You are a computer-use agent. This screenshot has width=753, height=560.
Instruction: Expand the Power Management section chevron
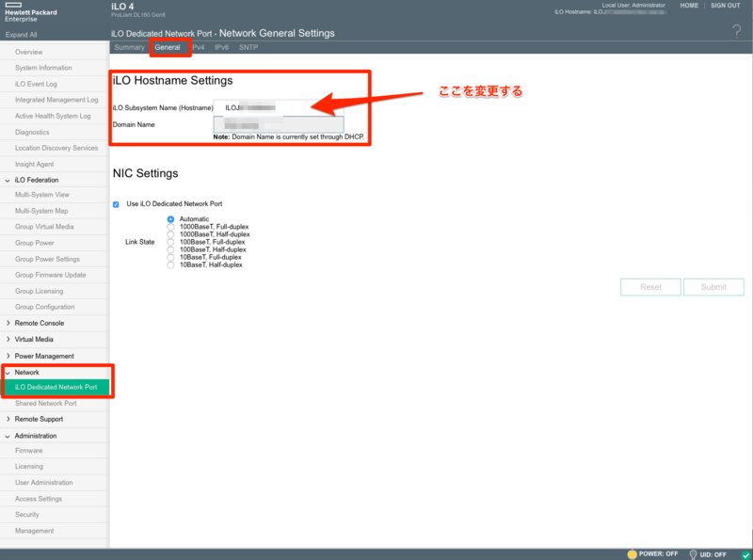[8, 356]
